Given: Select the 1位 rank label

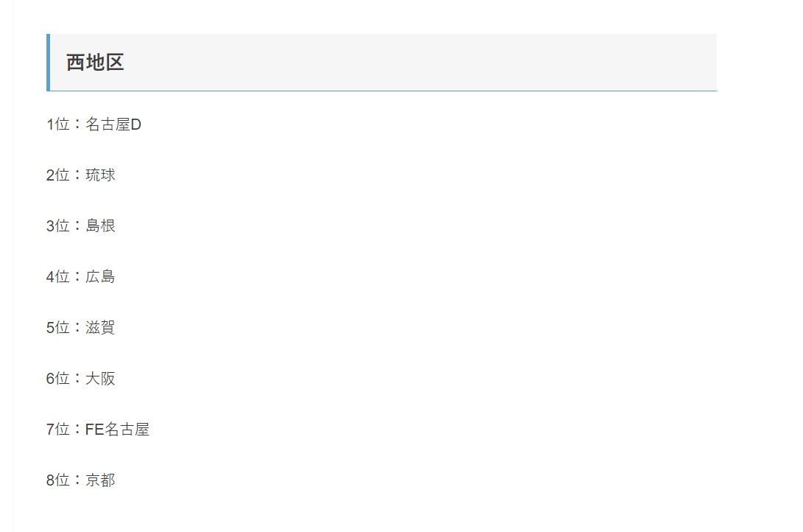Looking at the screenshot, I should pos(58,125).
